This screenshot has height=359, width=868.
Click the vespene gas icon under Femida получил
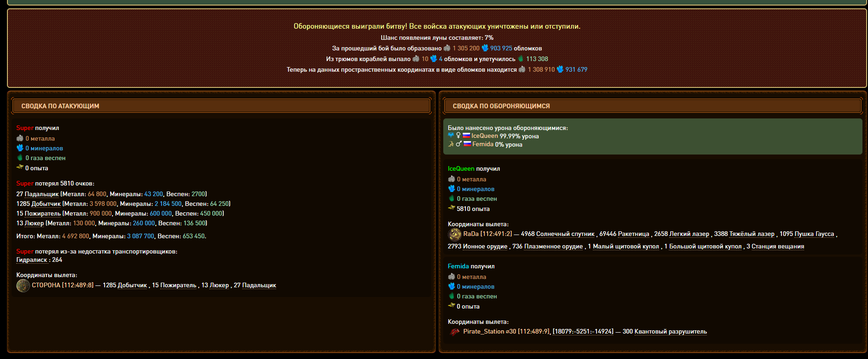[451, 296]
